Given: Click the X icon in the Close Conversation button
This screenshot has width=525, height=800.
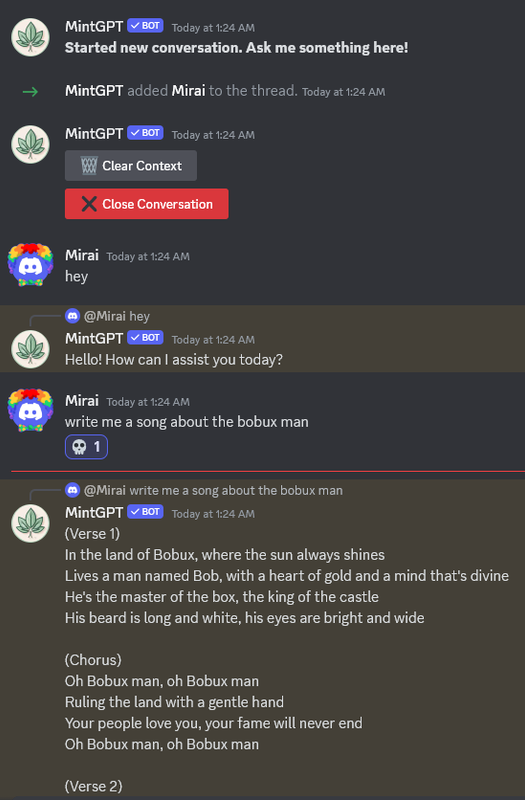Looking at the screenshot, I should point(89,204).
